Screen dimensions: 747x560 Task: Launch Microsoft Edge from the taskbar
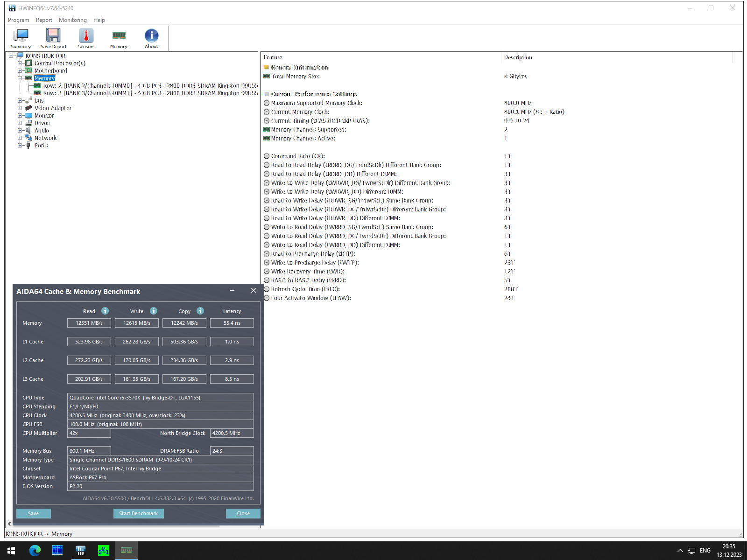tap(35, 551)
